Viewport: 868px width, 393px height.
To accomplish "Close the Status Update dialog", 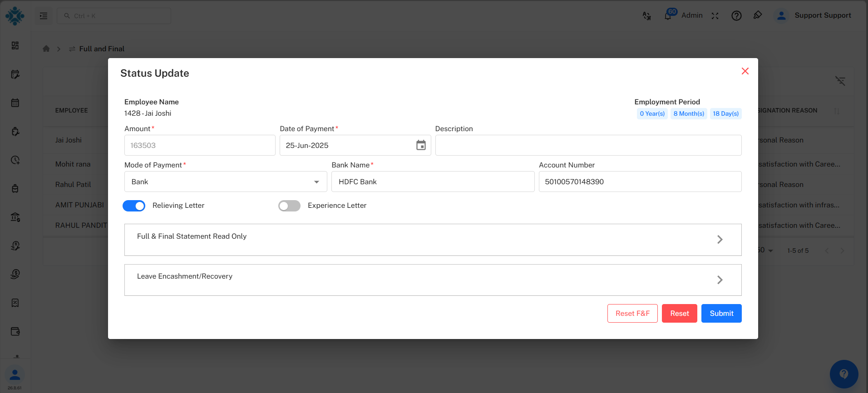I will click(745, 71).
